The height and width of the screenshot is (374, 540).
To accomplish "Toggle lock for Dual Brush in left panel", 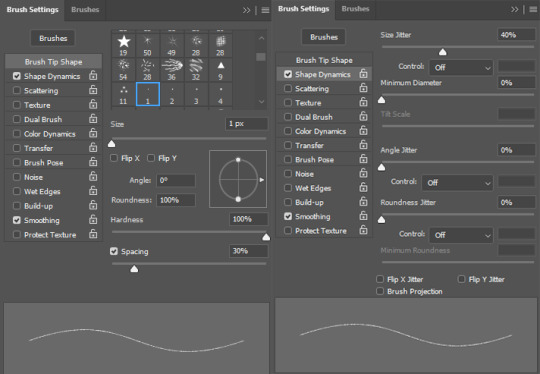I will [x=93, y=119].
